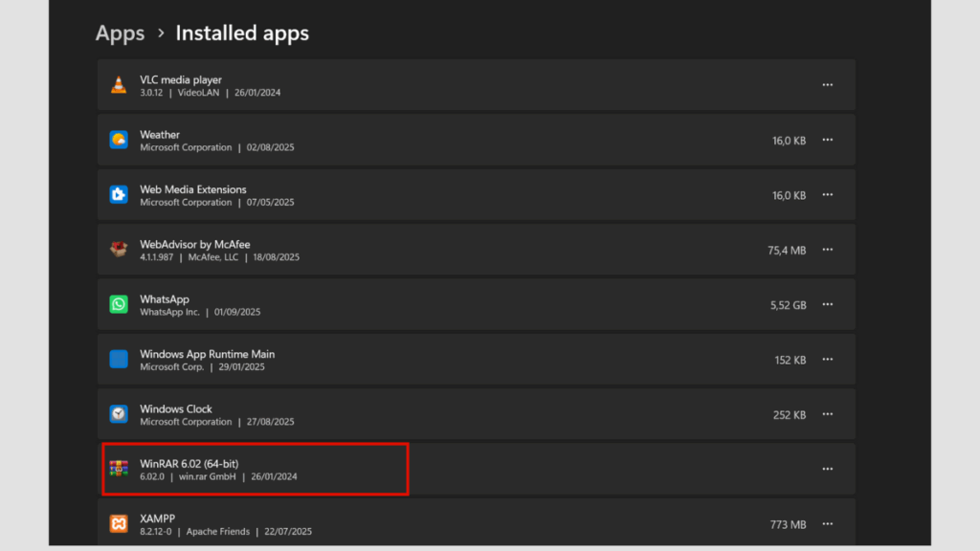Open more options for WhatsApp

tap(827, 303)
